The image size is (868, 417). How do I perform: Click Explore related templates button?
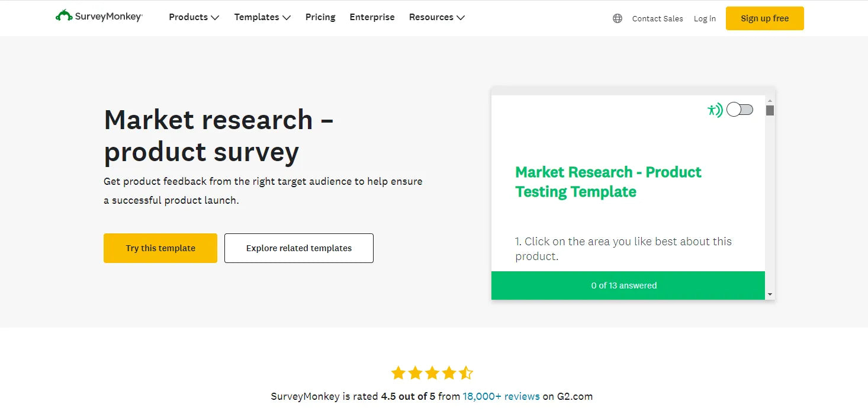299,248
